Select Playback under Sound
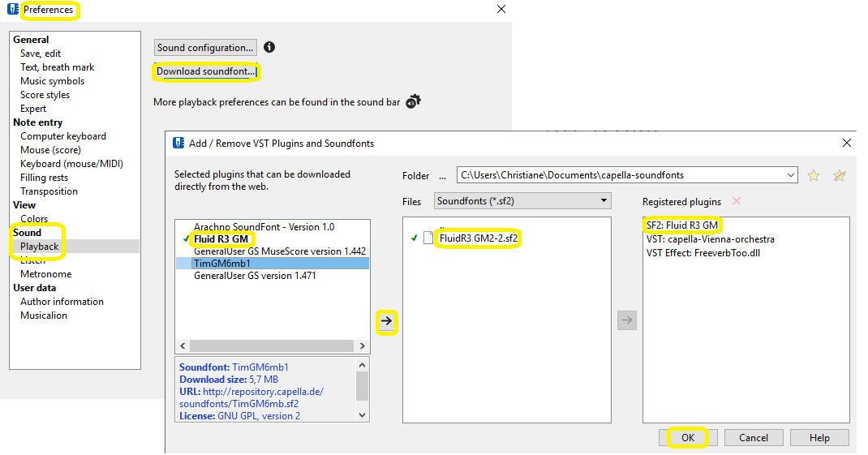The image size is (868, 455). pyautogui.click(x=39, y=247)
